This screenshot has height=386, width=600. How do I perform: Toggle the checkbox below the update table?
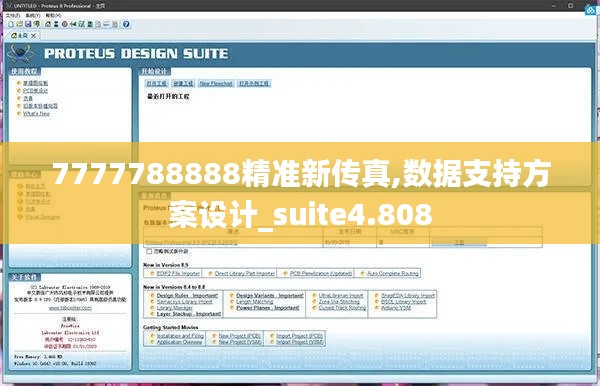coord(149,251)
